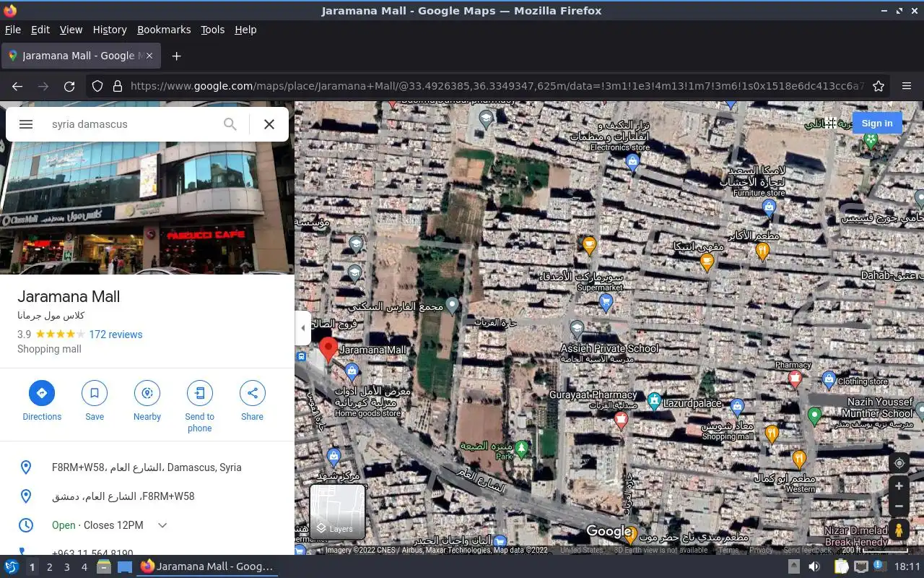
Task: Open the Google apps grid icon
Action: 831,124
